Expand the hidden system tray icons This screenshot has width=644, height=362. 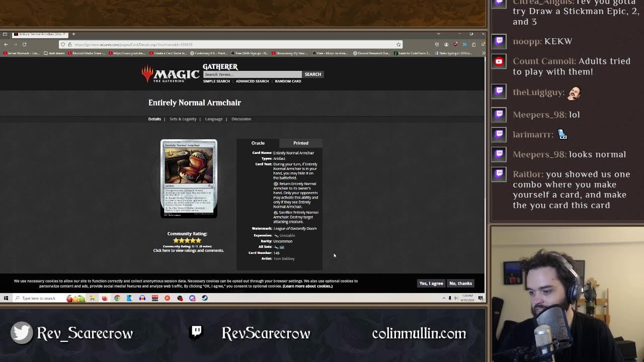tap(443, 298)
